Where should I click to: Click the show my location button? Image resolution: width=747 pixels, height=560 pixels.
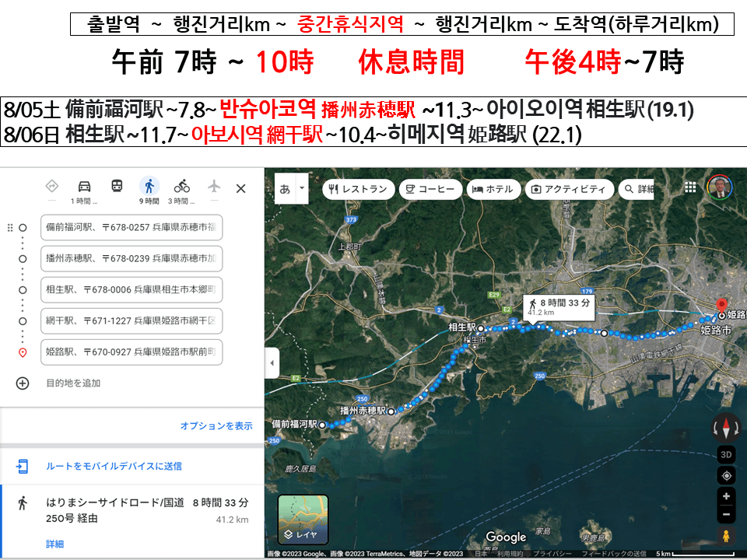click(726, 476)
